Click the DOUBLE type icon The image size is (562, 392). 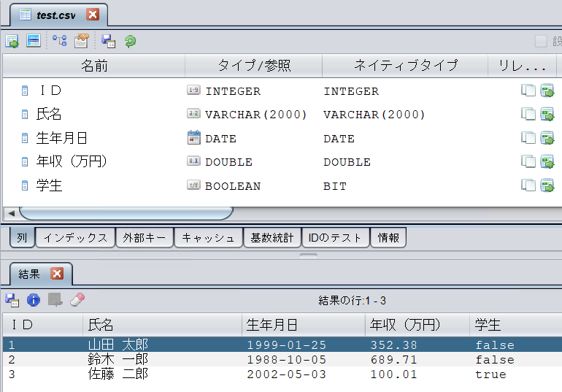pyautogui.click(x=193, y=161)
